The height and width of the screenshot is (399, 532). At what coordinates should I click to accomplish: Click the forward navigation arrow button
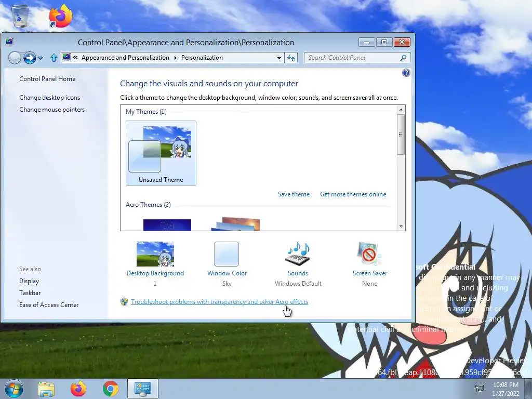coord(30,58)
